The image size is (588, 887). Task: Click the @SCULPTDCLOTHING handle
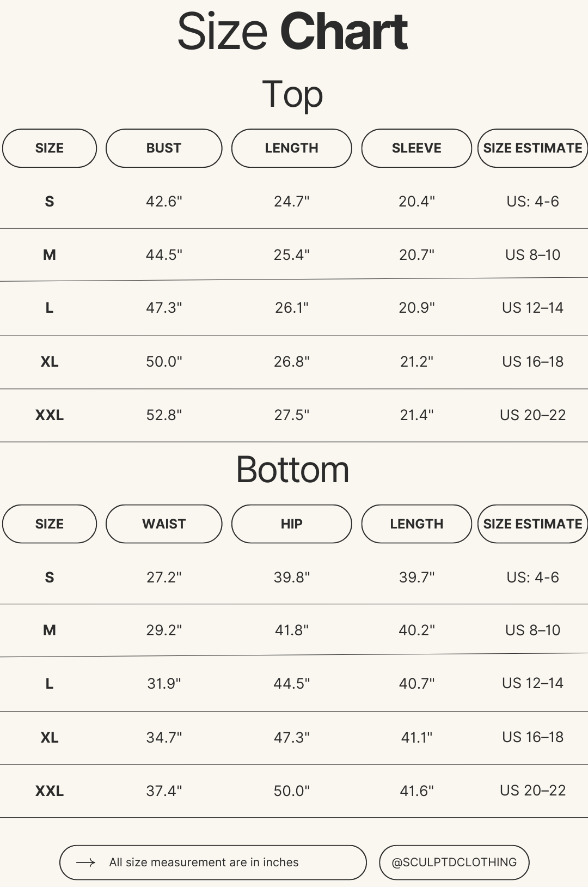(454, 862)
